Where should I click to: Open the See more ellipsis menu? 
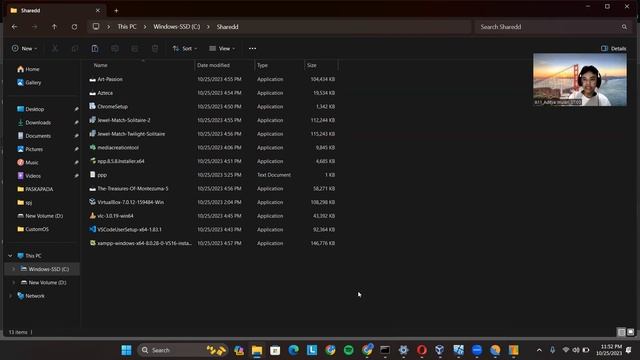click(x=252, y=49)
